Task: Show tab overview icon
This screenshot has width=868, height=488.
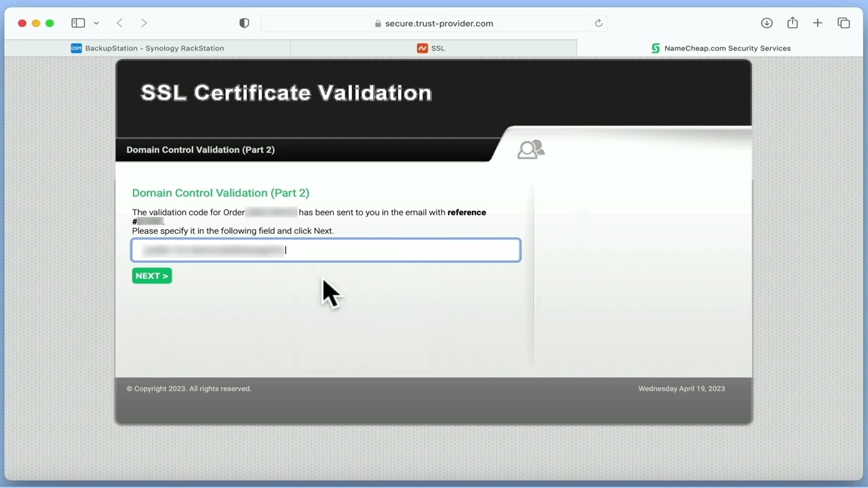Action: pyautogui.click(x=844, y=23)
